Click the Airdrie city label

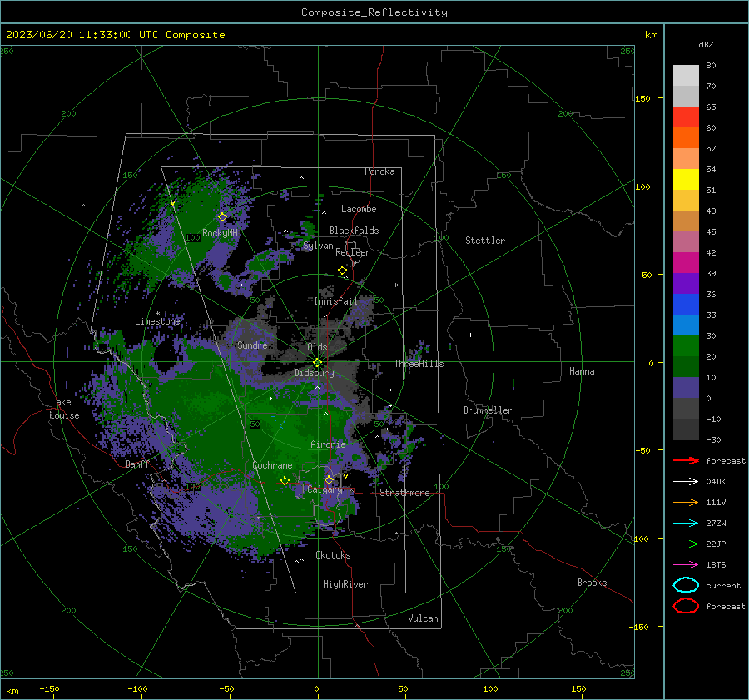(x=328, y=444)
